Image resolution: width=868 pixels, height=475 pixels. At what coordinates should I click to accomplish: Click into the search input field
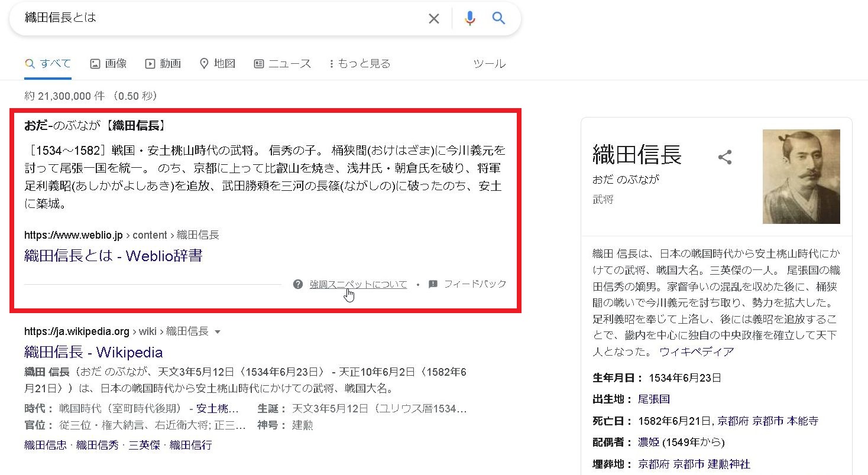coord(219,18)
